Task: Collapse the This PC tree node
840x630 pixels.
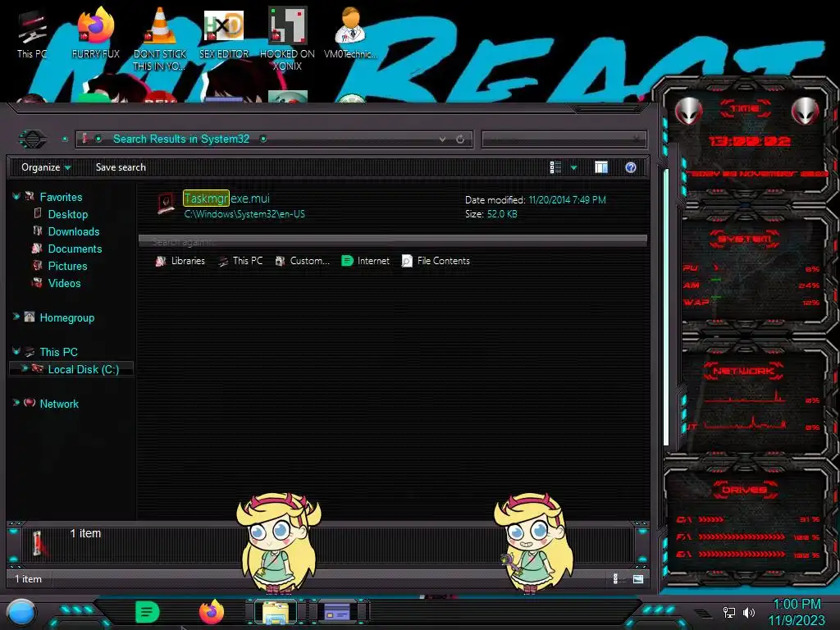Action: pyautogui.click(x=16, y=351)
